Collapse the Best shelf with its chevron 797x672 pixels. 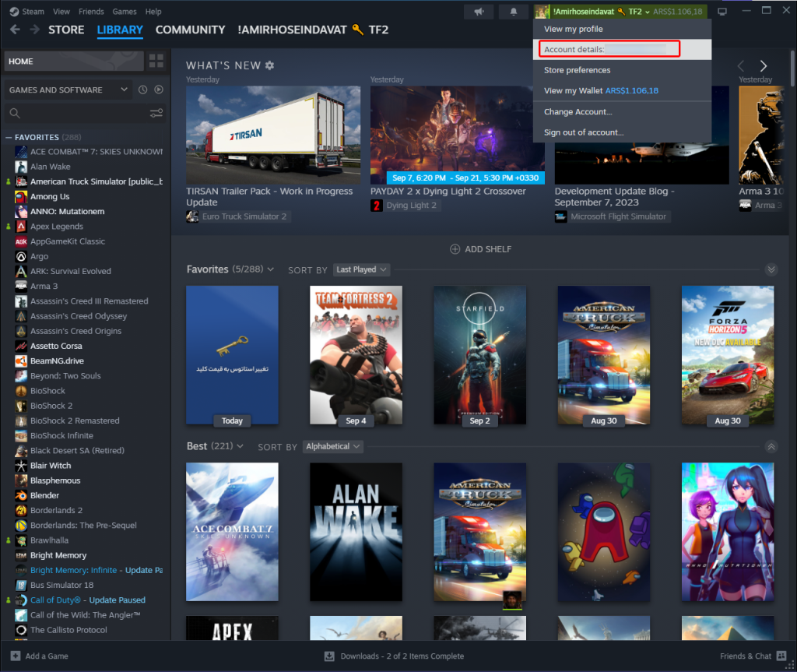point(771,447)
